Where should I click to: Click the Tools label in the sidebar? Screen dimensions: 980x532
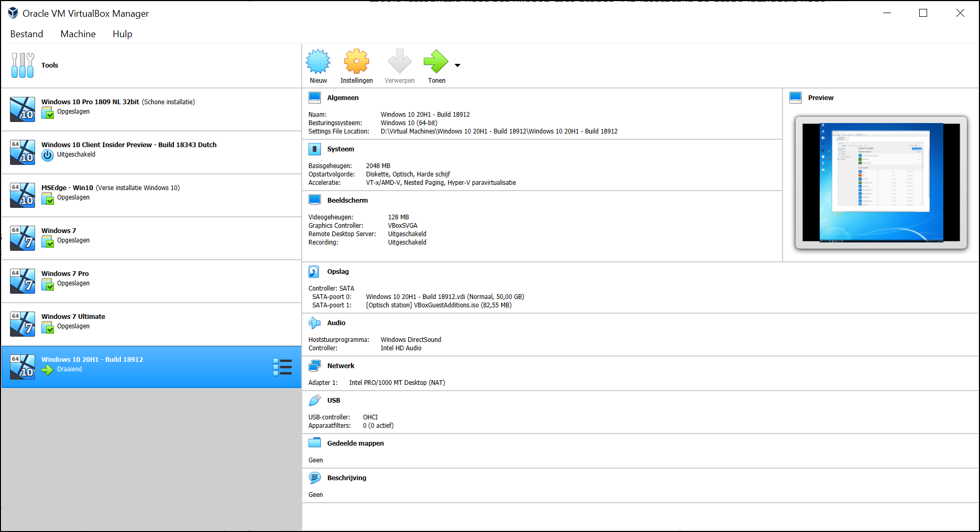50,65
